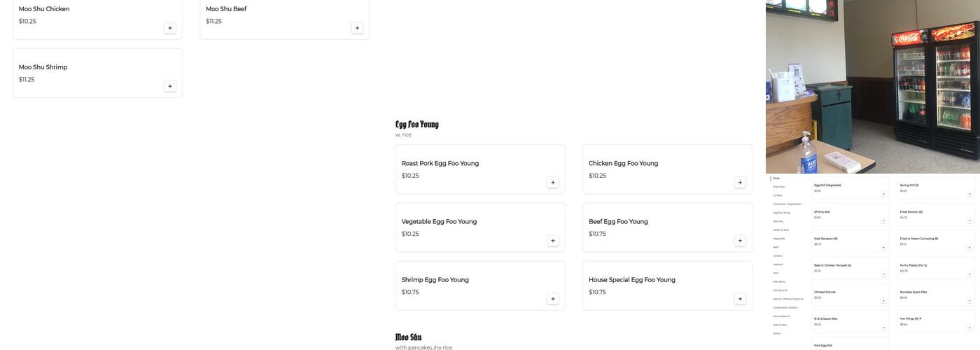Select Drinks category in sidebar
This screenshot has height=350, width=980.
point(777,333)
